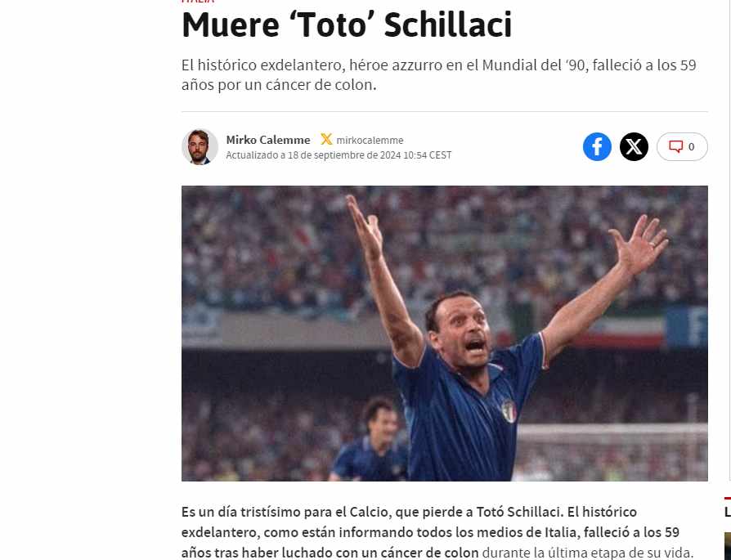Click the subtitle about the Mundial del '90
The width and height of the screenshot is (731, 560).
coord(439,74)
